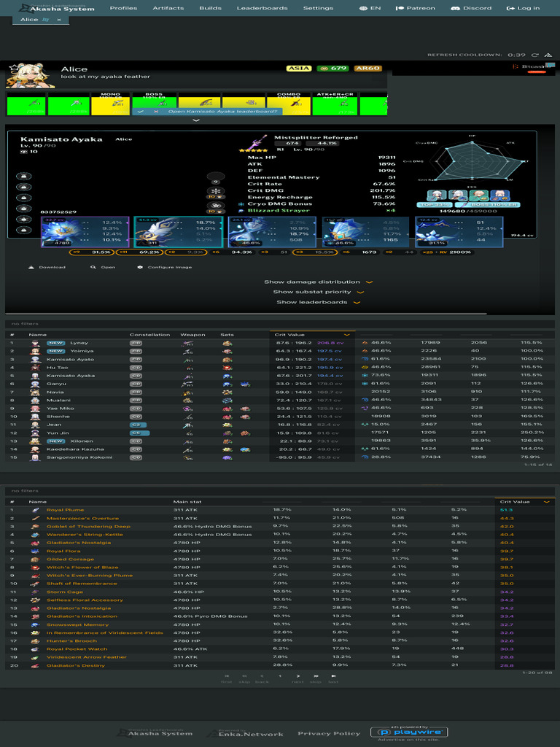Click the goblet artifact with 46.6% main stat

(x=365, y=232)
